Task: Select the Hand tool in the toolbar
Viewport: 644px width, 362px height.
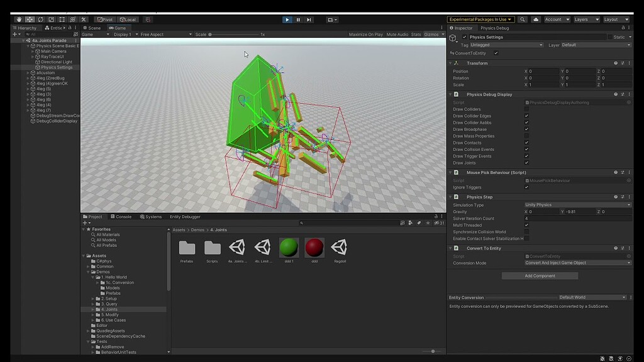Action: 19,19
